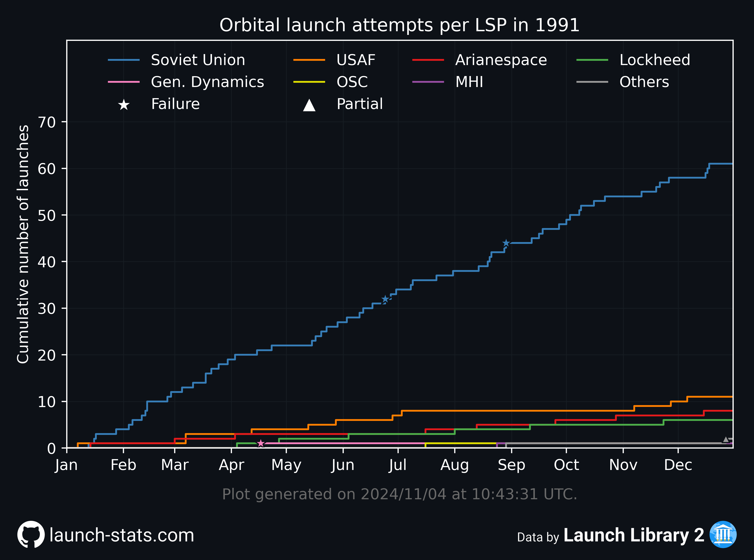This screenshot has width=754, height=560.
Task: Click the "Mar" x-axis tick label
Action: tap(174, 465)
